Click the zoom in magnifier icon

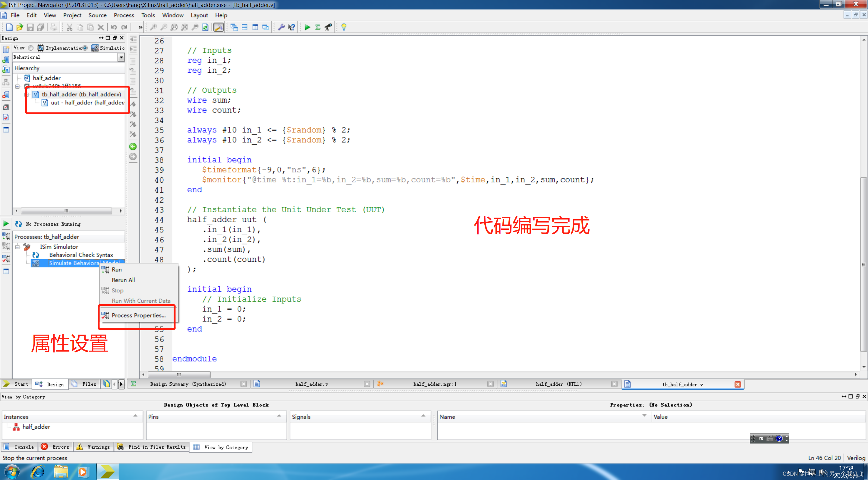(153, 27)
